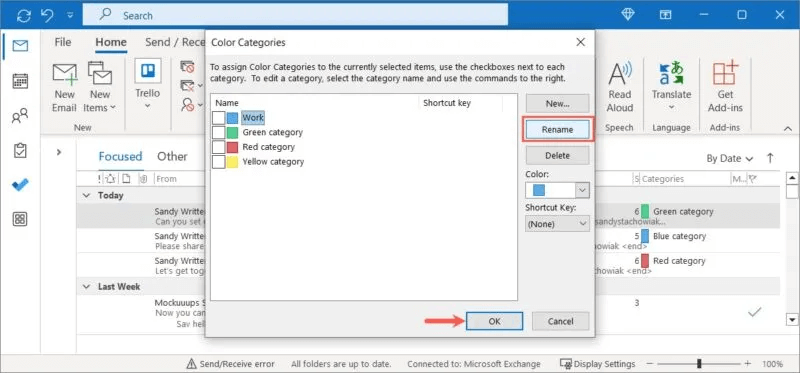The height and width of the screenshot is (373, 800).
Task: Click the message list scrollbar up arrow
Action: coord(792,178)
